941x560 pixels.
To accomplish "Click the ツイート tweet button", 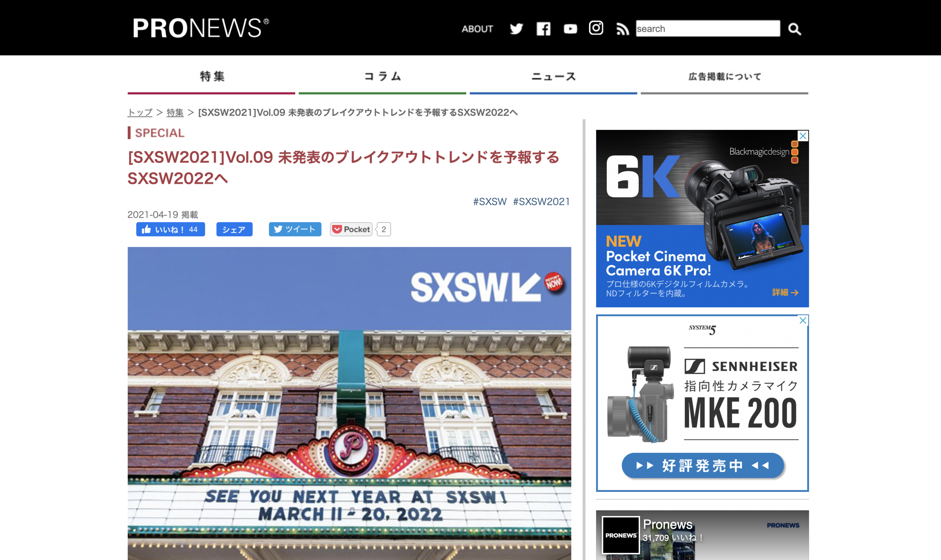I will [x=295, y=229].
